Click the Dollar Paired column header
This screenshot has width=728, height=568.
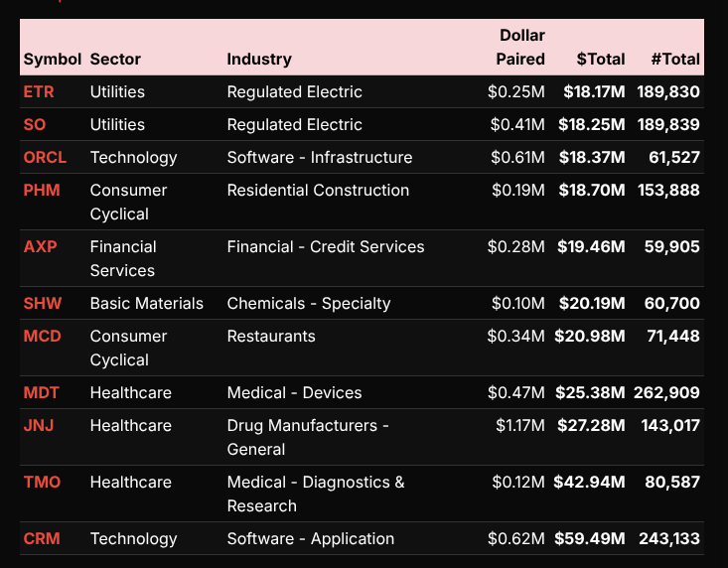[x=520, y=48]
